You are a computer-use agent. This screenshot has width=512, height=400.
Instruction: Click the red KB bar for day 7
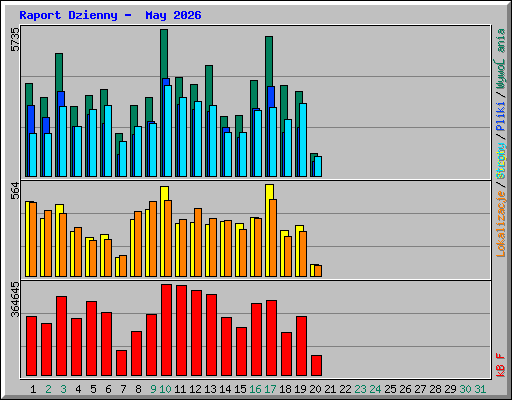coord(121,363)
